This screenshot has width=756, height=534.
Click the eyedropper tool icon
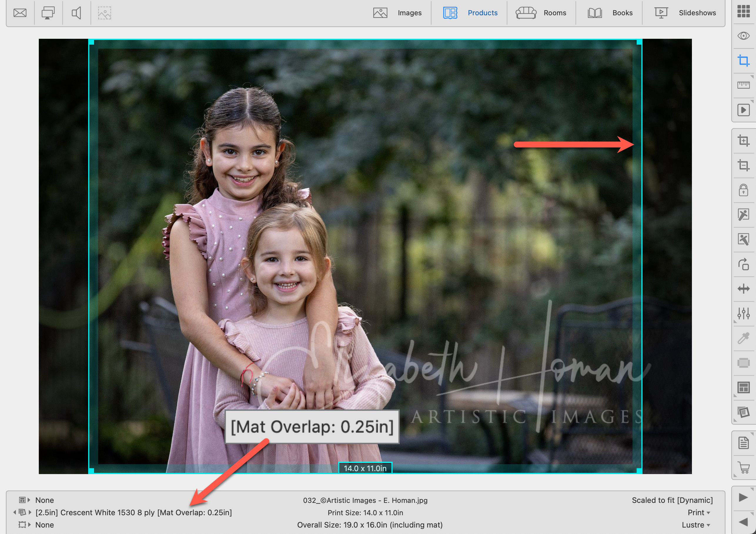743,338
